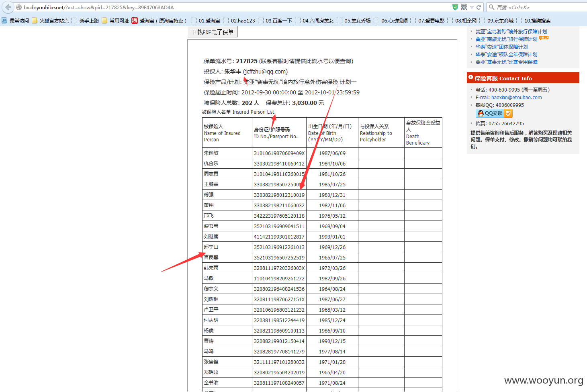Click policyholder email jcffzhu@qq.com text
This screenshot has width=587, height=392.
[265, 71]
